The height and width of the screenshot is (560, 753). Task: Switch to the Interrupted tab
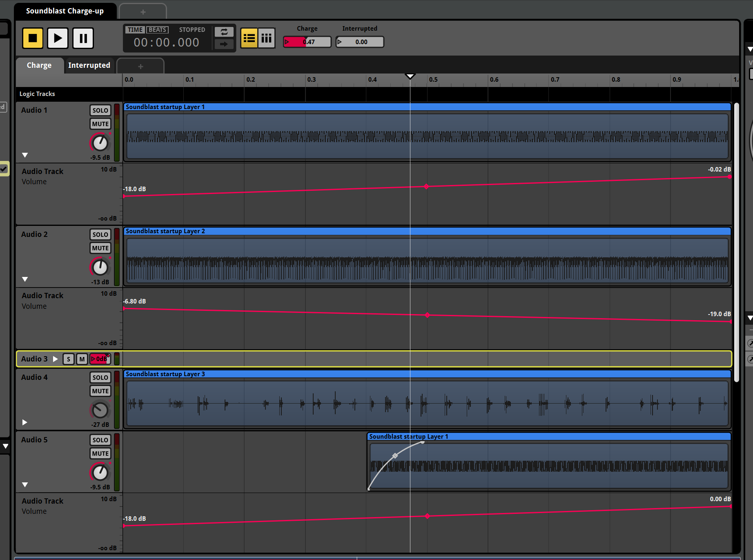coord(89,65)
